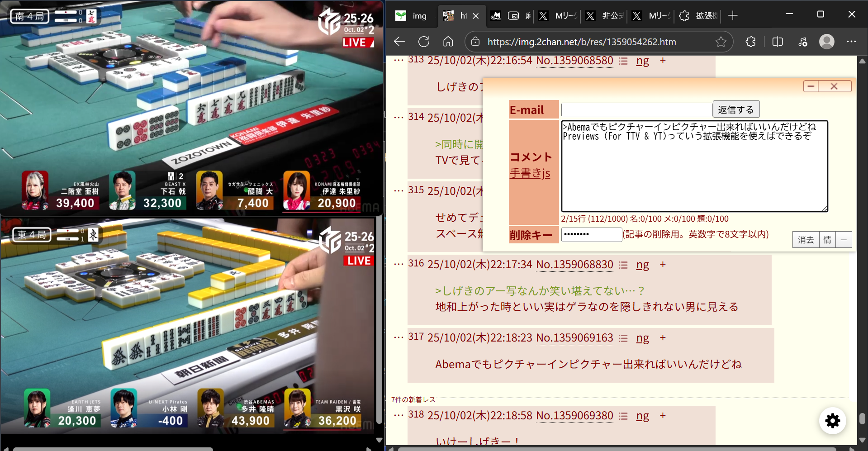Minimize the reply form with minus button
Screen dimensions: 868x451
pos(811,86)
